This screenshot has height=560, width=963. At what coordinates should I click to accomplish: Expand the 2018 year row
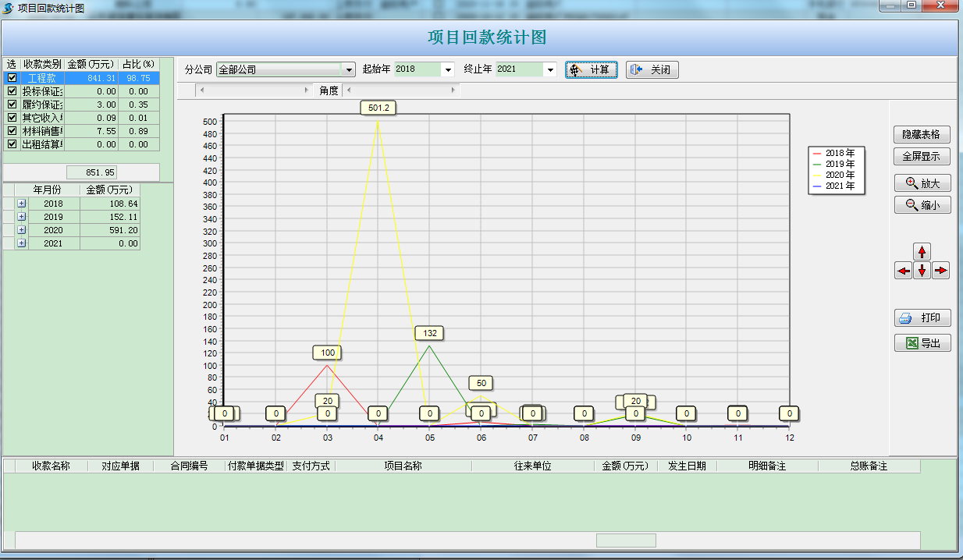21,204
